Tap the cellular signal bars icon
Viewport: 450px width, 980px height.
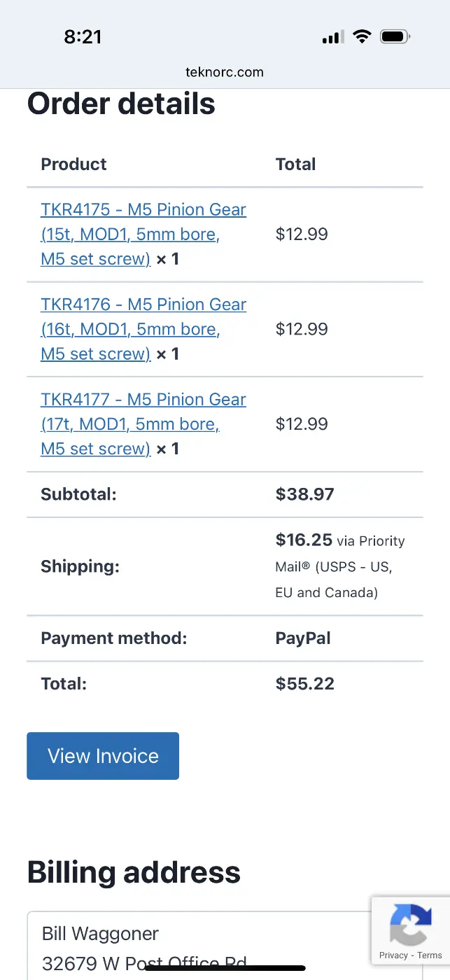click(333, 37)
